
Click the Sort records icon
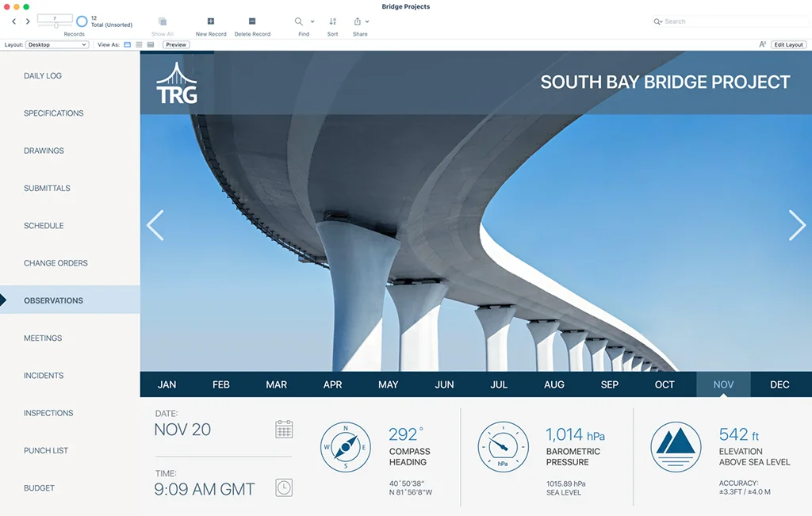tap(332, 21)
